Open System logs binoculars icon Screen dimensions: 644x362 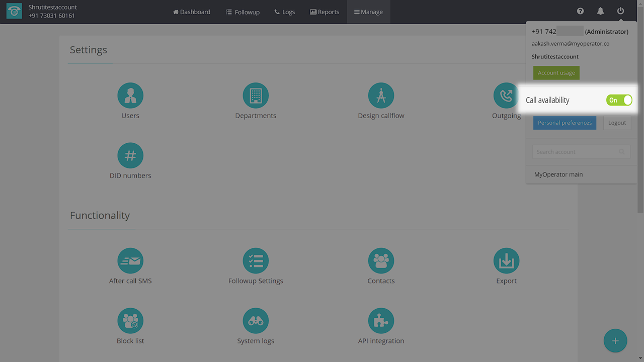pyautogui.click(x=256, y=321)
